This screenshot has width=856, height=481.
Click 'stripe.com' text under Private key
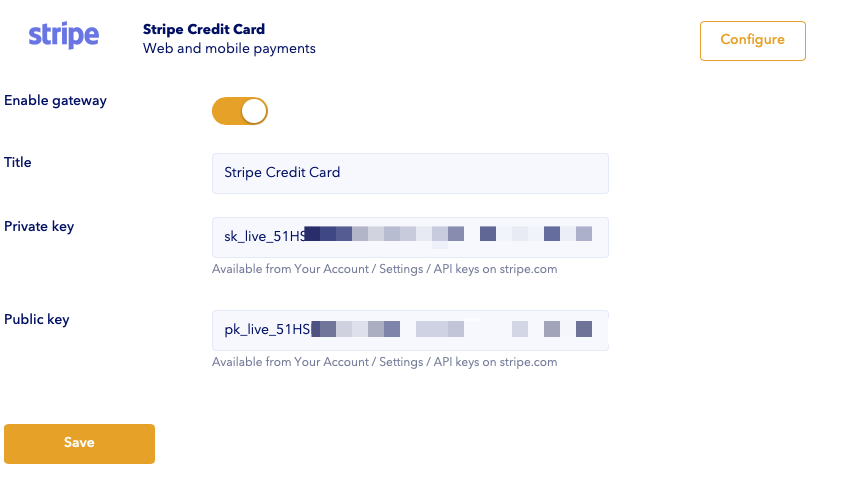pyautogui.click(x=528, y=269)
